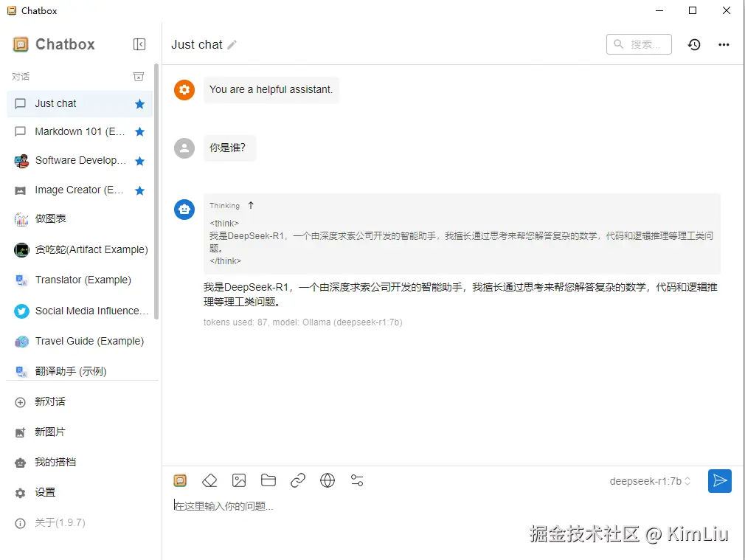The width and height of the screenshot is (745, 560).
Task: Toggle star on Software Developer conversation
Action: (x=139, y=161)
